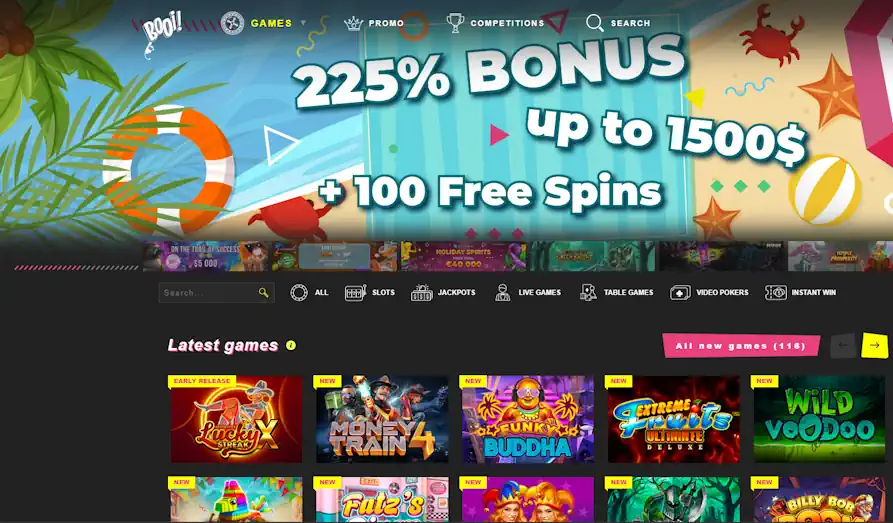Click the info icon beside Latest games
Viewport: 893px width, 523px height.
[291, 345]
